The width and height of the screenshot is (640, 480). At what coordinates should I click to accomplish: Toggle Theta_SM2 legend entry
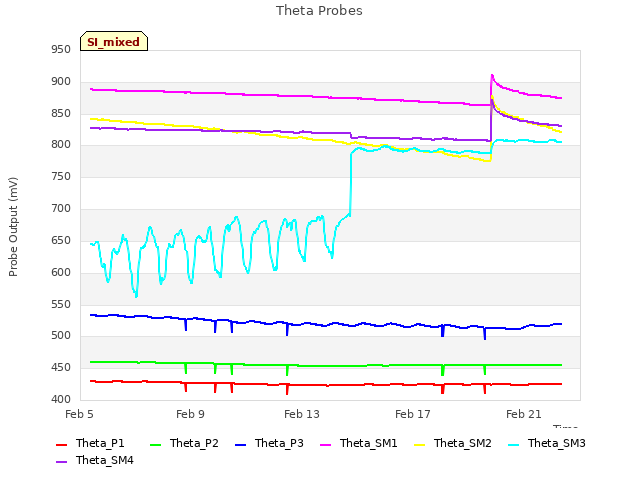(x=453, y=443)
